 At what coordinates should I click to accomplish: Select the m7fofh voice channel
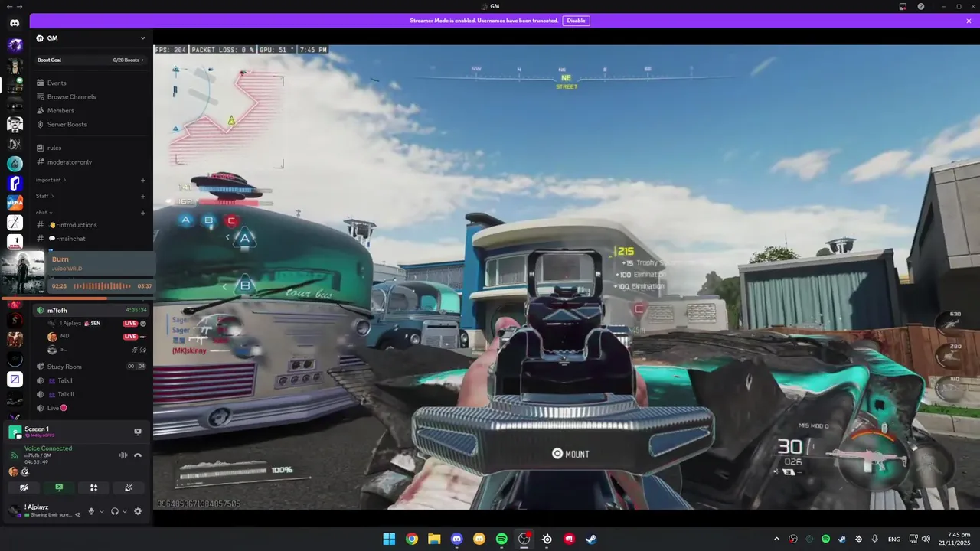[90, 310]
